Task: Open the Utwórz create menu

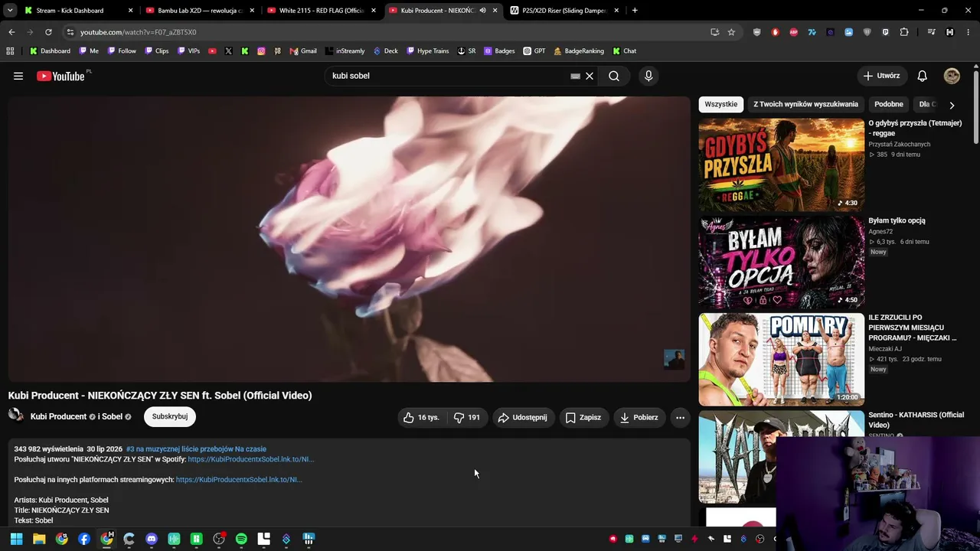Action: click(x=881, y=76)
